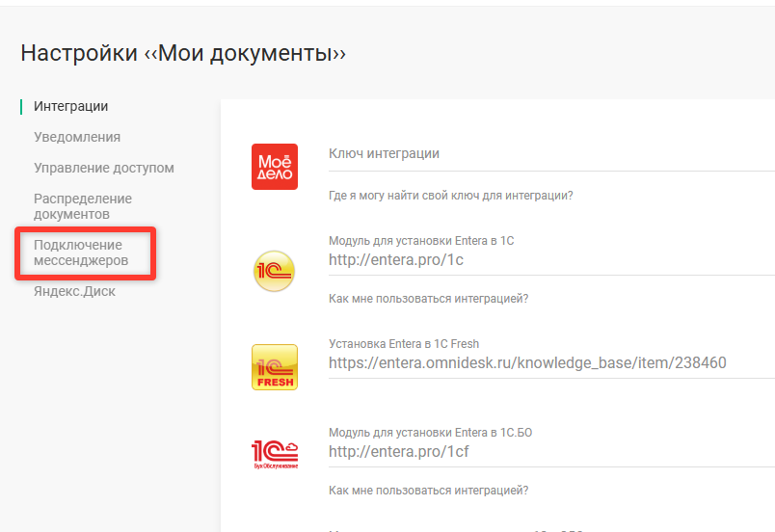Select Распределение документов in the sidebar
Viewport: 775px width, 532px height.
point(83,206)
